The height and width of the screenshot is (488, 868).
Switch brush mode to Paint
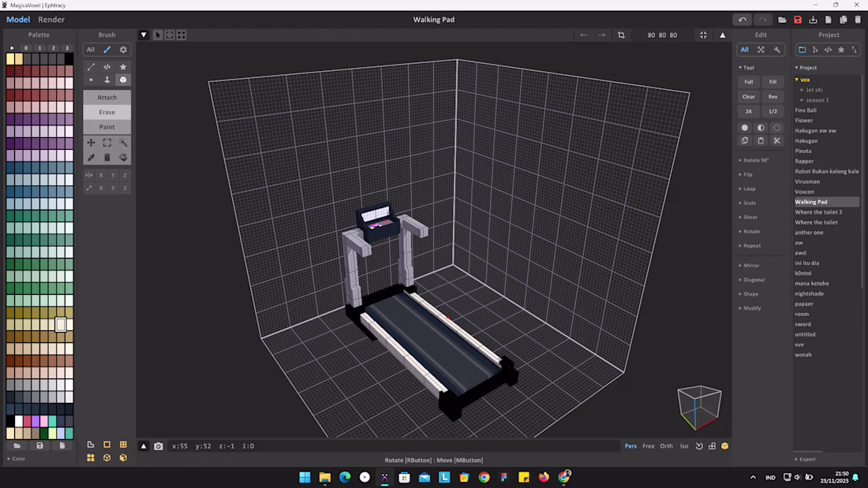coord(107,127)
